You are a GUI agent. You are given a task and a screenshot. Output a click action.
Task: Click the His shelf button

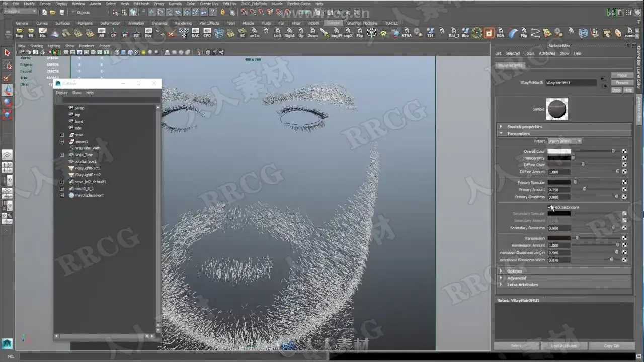click(43, 33)
